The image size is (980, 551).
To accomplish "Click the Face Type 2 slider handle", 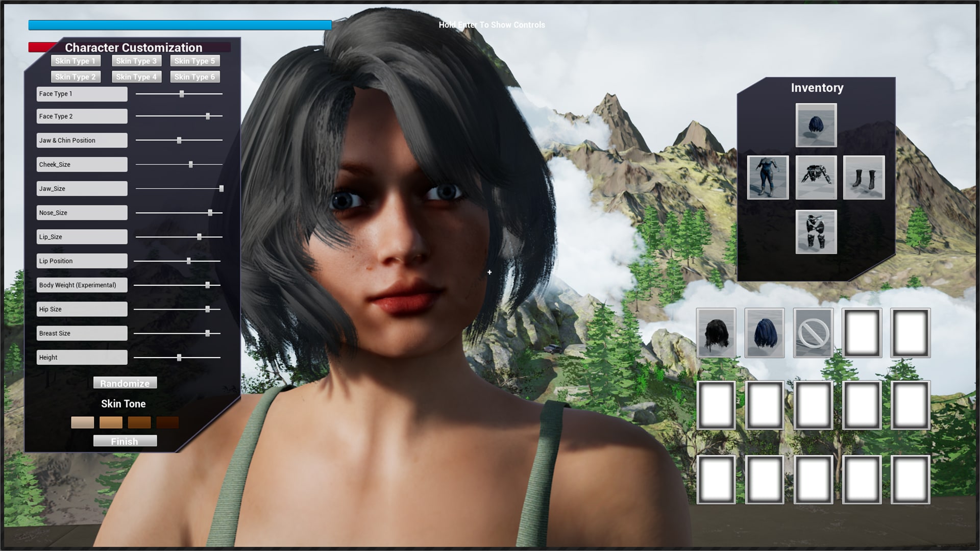I will coord(208,116).
